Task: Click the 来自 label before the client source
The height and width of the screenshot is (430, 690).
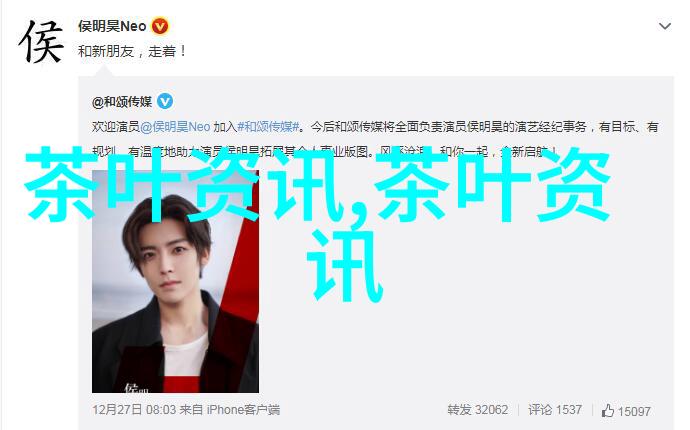Action: (x=191, y=410)
